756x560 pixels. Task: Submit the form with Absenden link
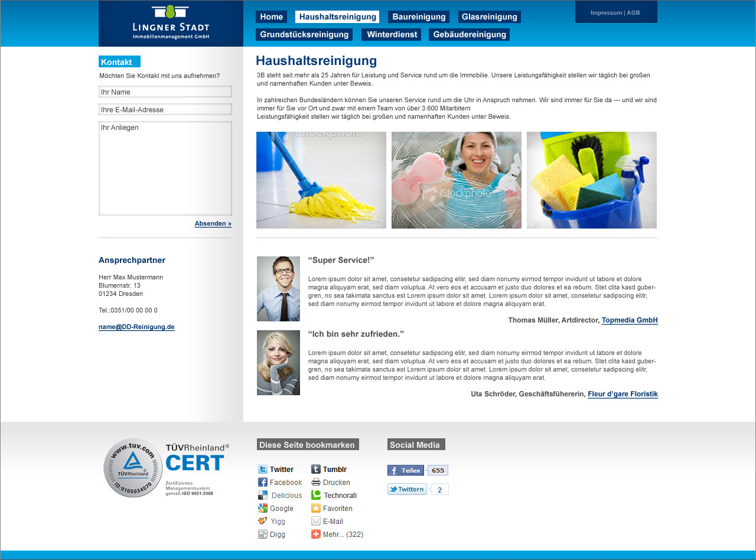213,224
